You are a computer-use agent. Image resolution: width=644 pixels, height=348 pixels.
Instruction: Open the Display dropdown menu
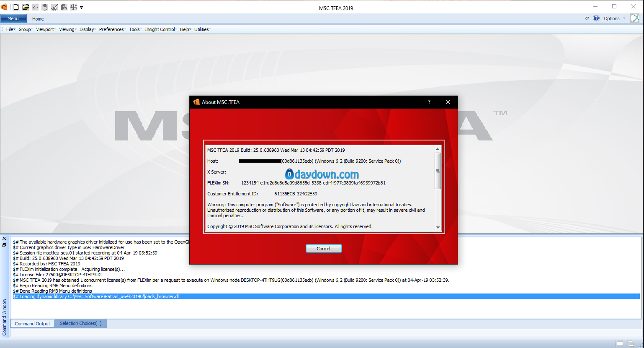(x=88, y=29)
